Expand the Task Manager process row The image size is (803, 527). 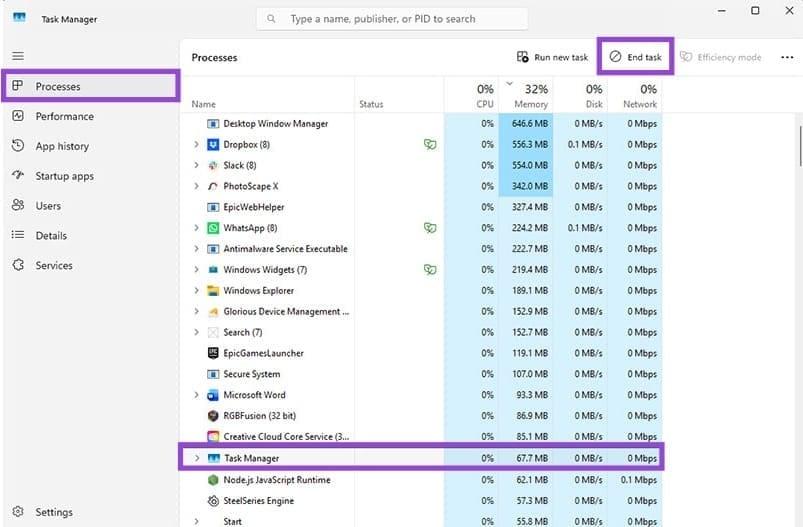pos(196,458)
